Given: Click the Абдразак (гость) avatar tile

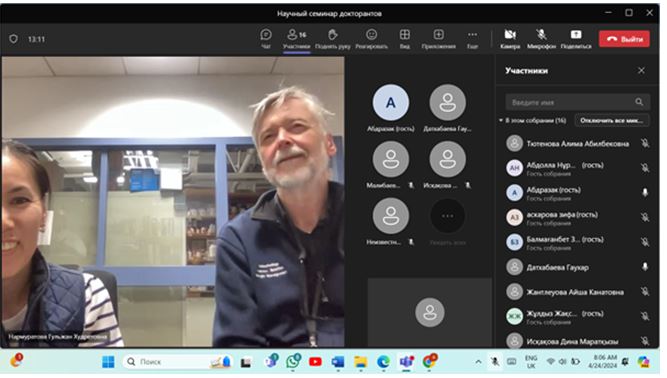Looking at the screenshot, I should 391,102.
